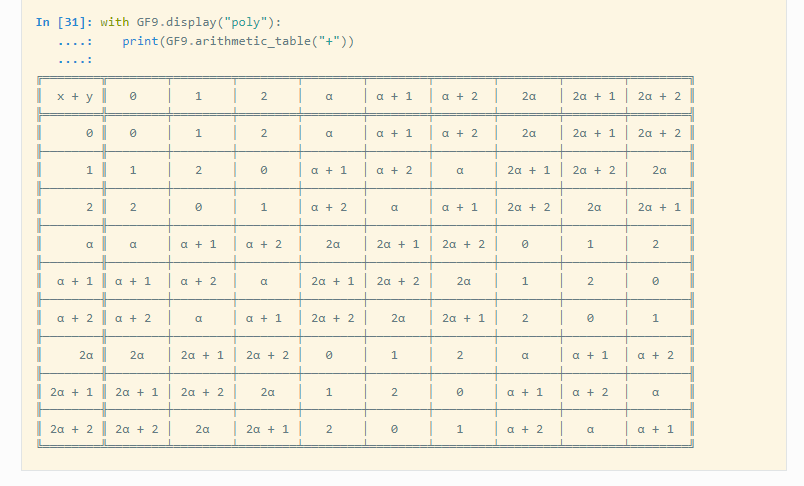Click the '2' result in row α, column 2α + 2
The image size is (804, 486).
point(656,245)
